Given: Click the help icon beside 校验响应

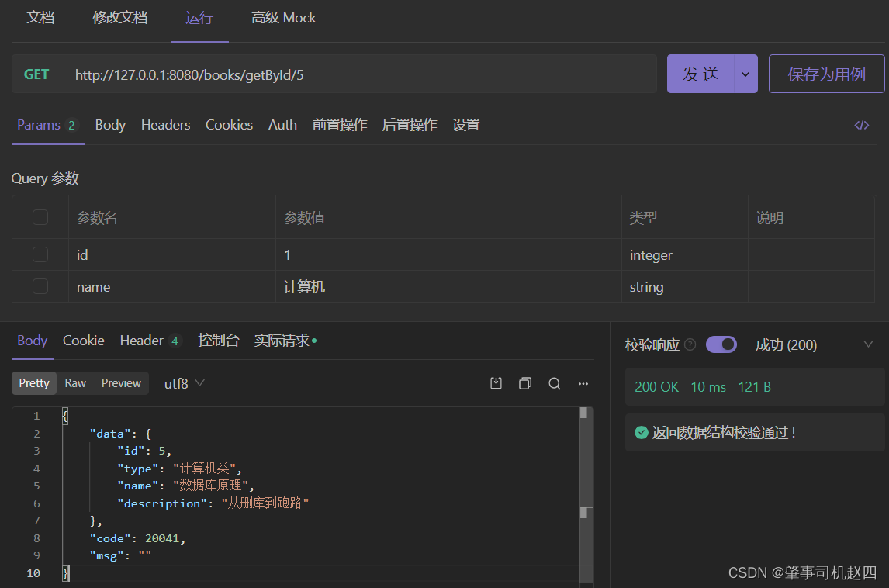Looking at the screenshot, I should [x=690, y=345].
